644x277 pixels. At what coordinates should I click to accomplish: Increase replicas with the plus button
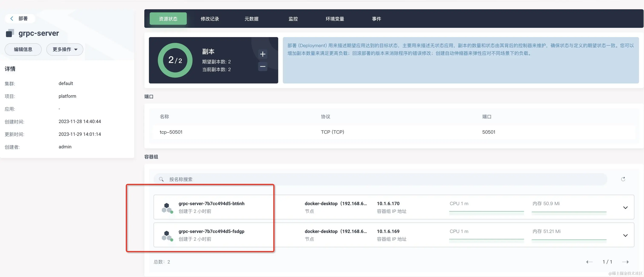tap(263, 54)
